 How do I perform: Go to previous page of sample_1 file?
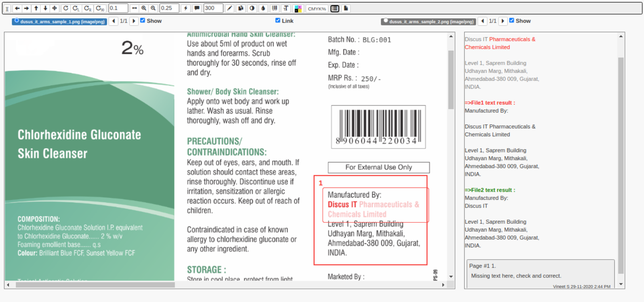coord(114,21)
